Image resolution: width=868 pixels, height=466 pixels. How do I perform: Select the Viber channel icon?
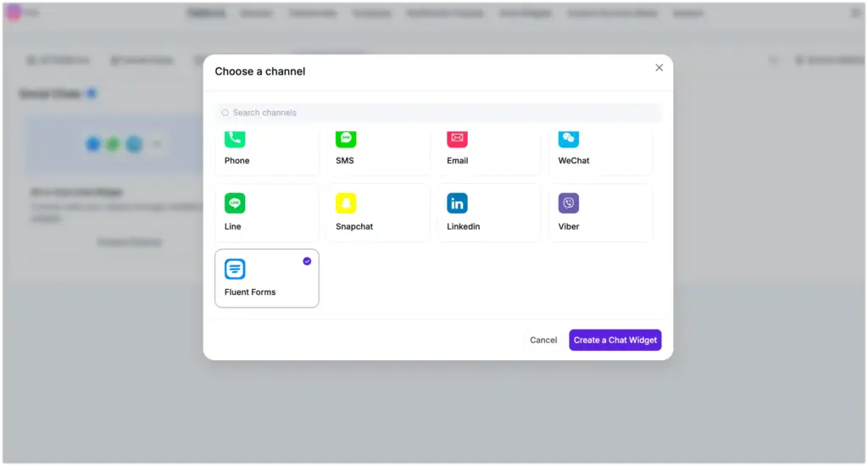pyautogui.click(x=569, y=203)
